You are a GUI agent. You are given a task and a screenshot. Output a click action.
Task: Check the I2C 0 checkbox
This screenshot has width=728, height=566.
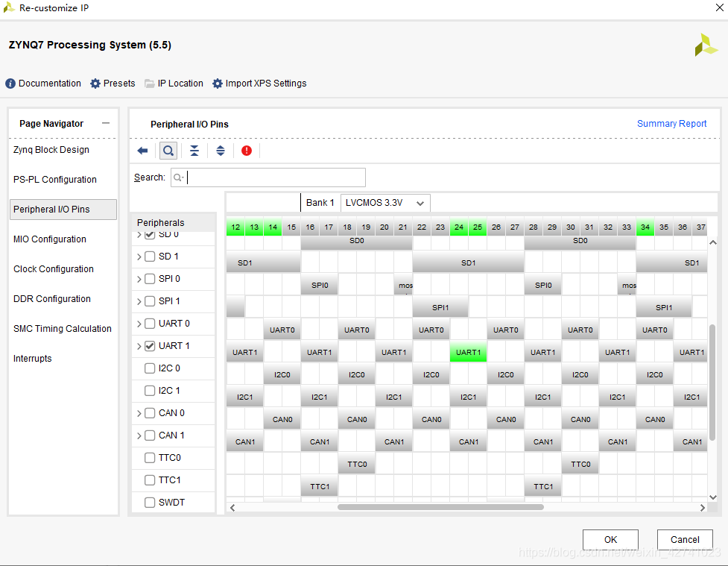(150, 368)
